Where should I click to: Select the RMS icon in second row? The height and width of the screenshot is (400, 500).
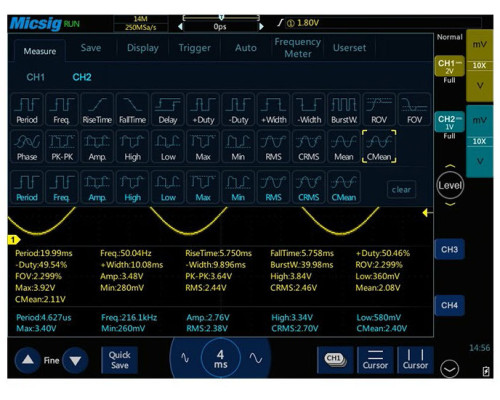pos(273,147)
